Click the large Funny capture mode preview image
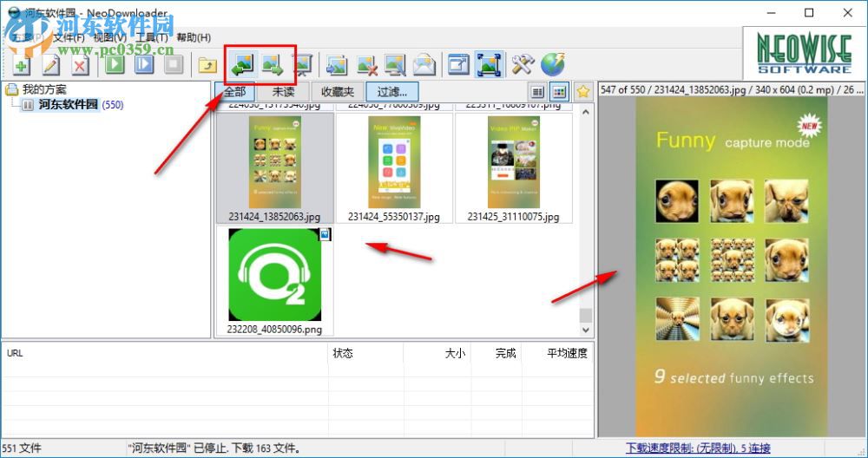The image size is (868, 458). 731,266
